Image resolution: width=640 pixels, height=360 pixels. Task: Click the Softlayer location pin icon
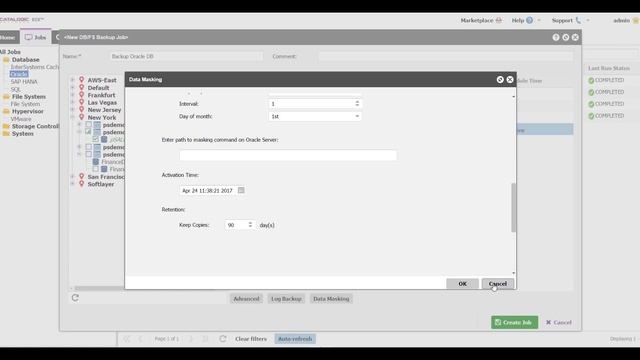(x=82, y=184)
